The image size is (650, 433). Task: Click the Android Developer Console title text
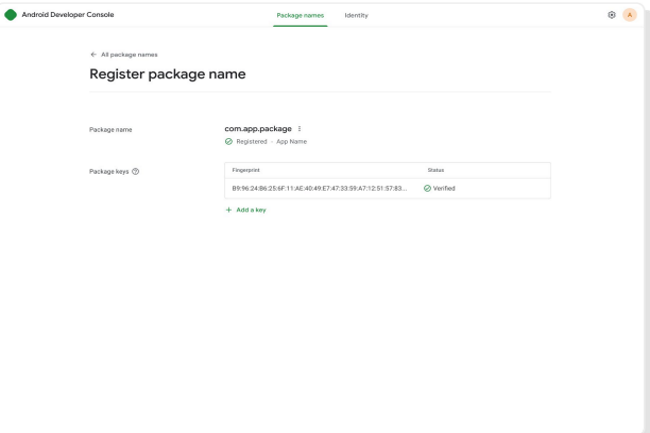click(68, 15)
